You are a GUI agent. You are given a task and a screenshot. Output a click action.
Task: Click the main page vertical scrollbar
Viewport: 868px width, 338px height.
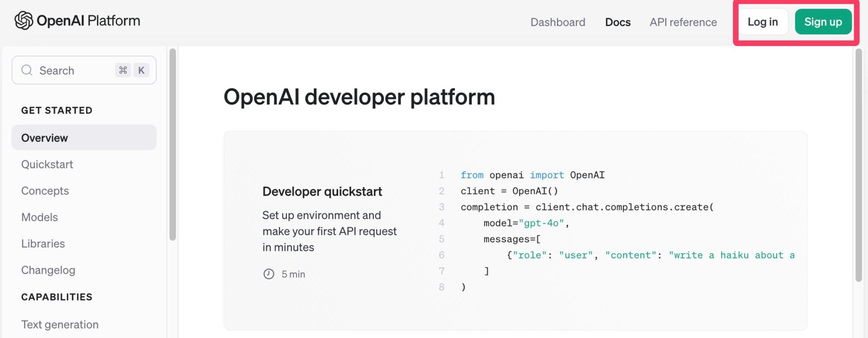point(859,165)
